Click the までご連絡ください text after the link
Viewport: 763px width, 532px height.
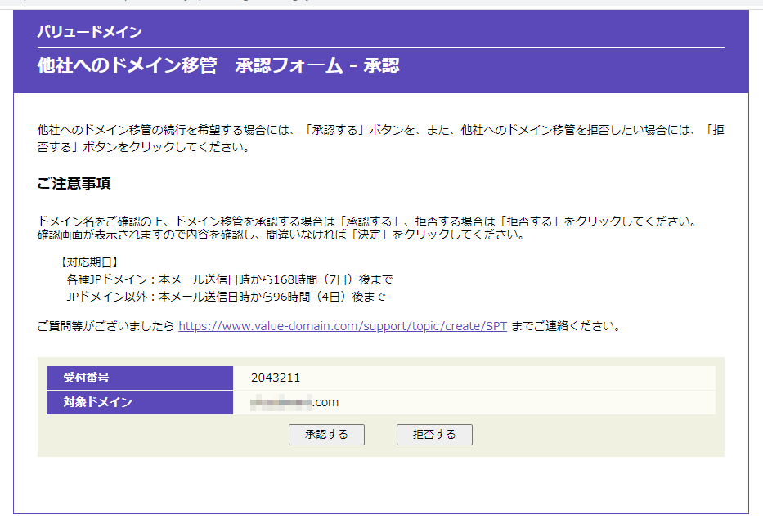click(x=565, y=326)
